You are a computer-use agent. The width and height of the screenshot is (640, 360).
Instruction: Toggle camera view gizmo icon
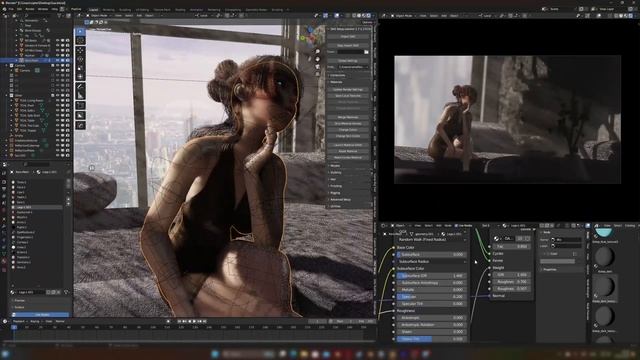[x=318, y=66]
